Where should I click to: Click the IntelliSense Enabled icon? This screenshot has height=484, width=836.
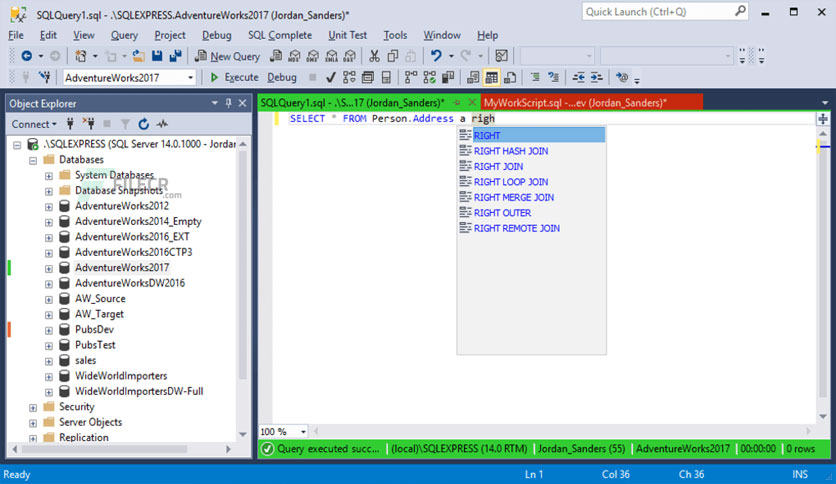coord(386,78)
